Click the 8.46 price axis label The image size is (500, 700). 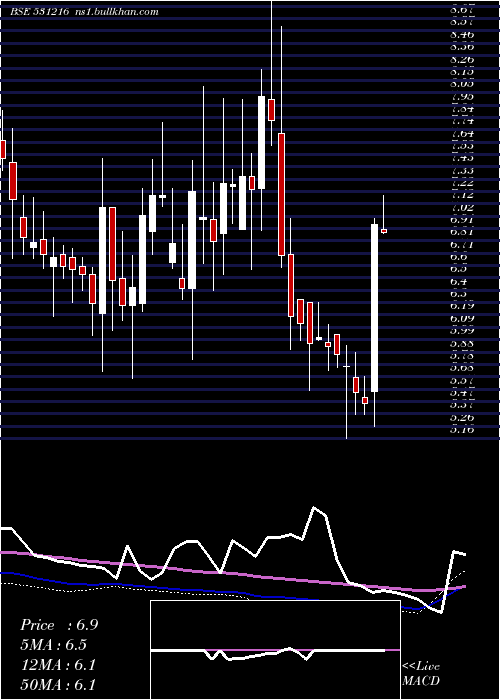(x=462, y=34)
